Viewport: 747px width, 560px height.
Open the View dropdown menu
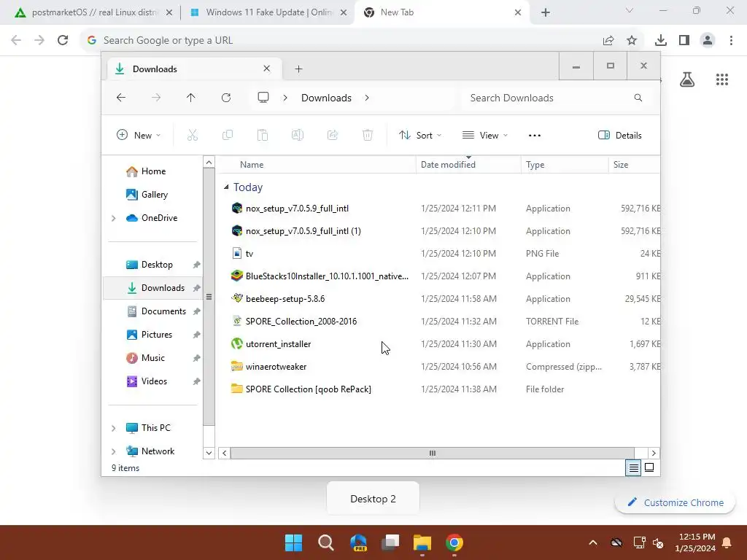[485, 135]
